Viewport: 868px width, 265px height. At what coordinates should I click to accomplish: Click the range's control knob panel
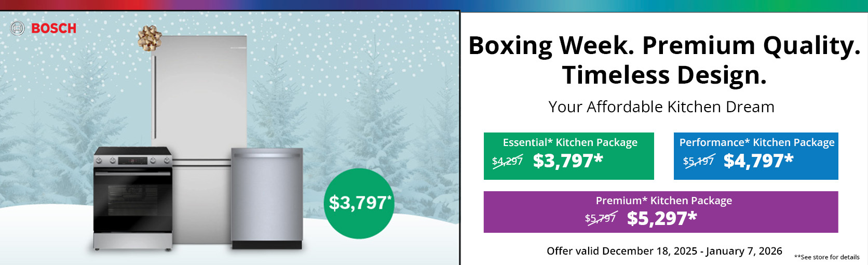point(132,161)
